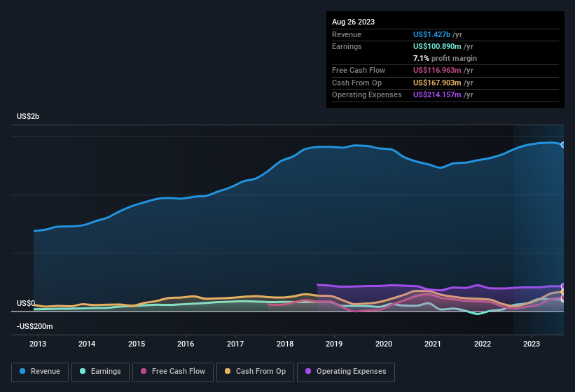Click the US$2b y-axis label

28,116
